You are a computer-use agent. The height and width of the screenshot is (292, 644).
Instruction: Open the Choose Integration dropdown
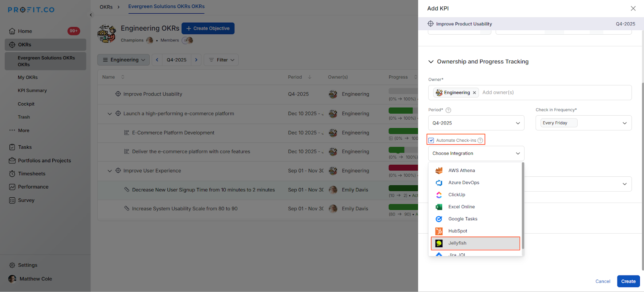pos(476,153)
